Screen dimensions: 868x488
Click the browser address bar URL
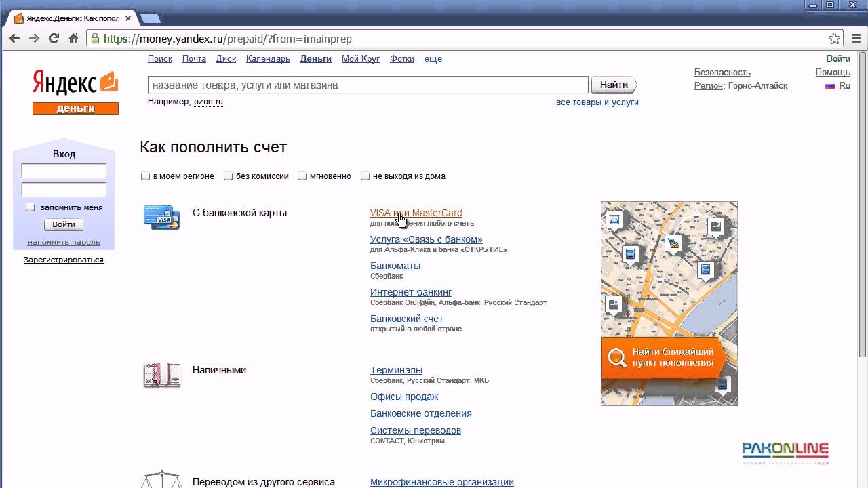click(228, 39)
